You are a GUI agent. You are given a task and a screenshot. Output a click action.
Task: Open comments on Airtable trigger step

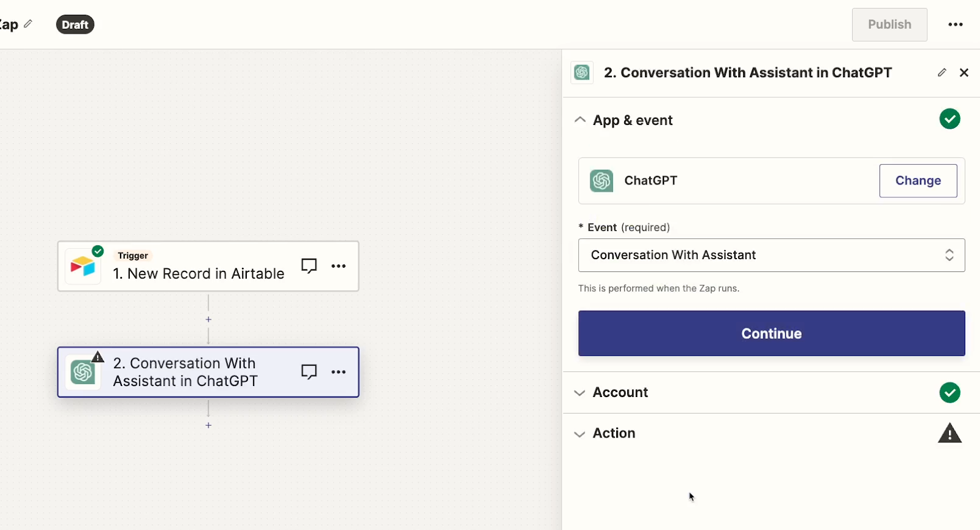pyautogui.click(x=309, y=266)
